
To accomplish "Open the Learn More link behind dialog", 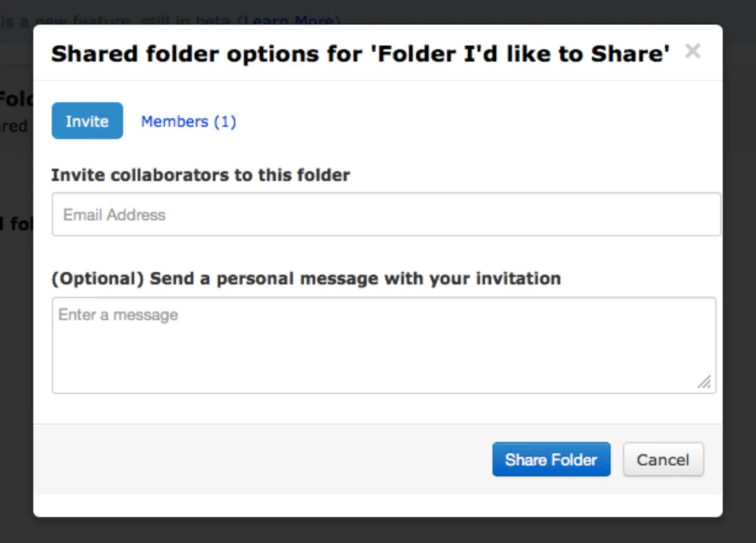I will click(288, 21).
